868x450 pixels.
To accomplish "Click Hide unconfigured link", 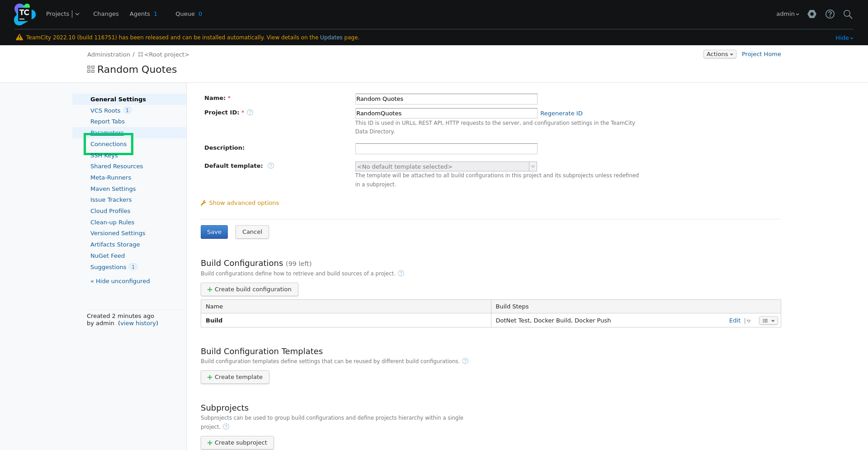I will (120, 281).
